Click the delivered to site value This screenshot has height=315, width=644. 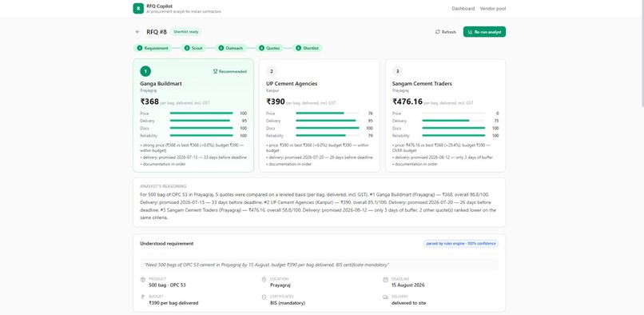(x=408, y=303)
